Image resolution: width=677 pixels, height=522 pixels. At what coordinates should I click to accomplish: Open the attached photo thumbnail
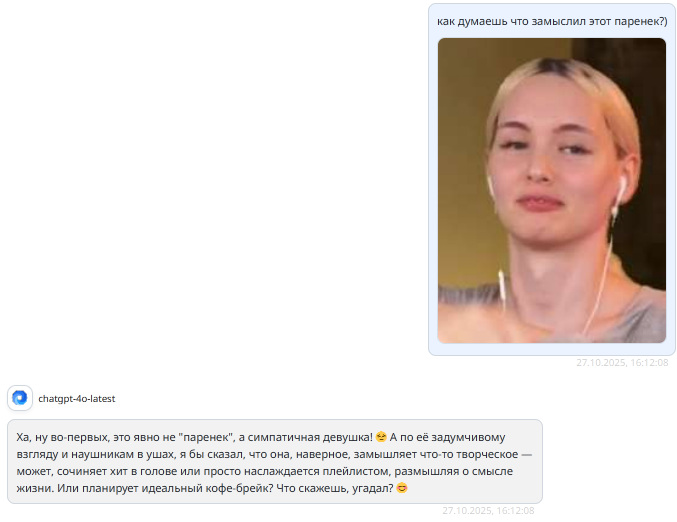(551, 190)
